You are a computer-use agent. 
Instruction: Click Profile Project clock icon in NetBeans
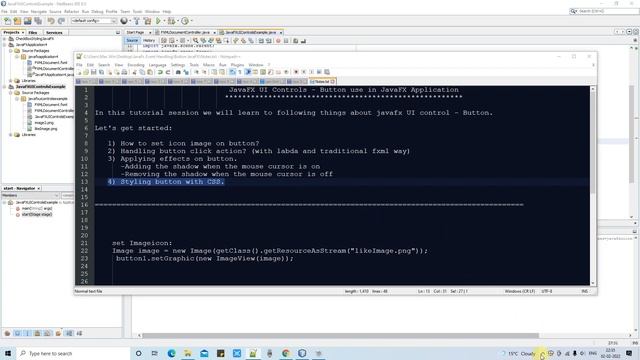pyautogui.click(x=185, y=21)
